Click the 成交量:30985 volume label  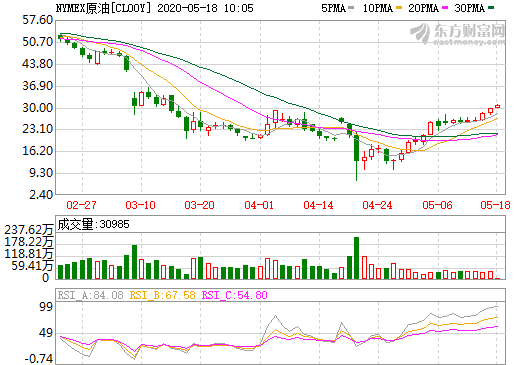coord(93,224)
